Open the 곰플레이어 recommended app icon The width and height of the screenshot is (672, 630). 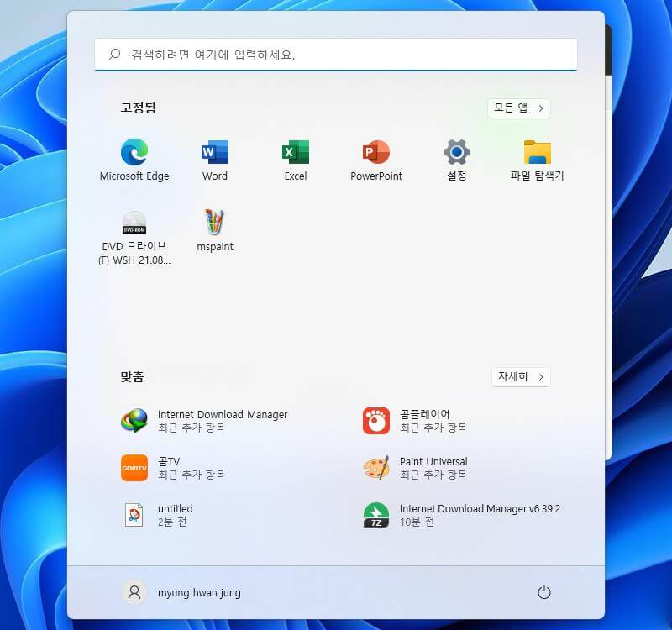375,421
